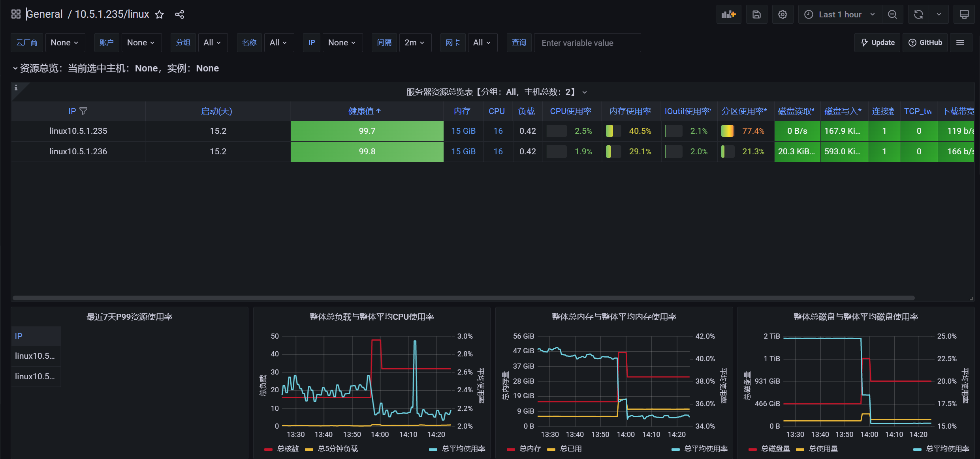This screenshot has width=980, height=459.
Task: Click the zoom out time range icon
Action: (x=892, y=15)
